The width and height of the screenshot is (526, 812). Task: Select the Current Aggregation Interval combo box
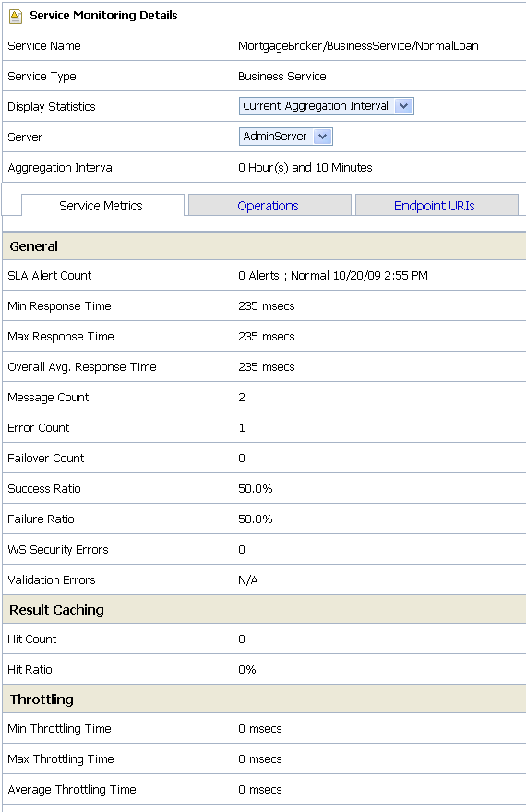click(x=326, y=106)
